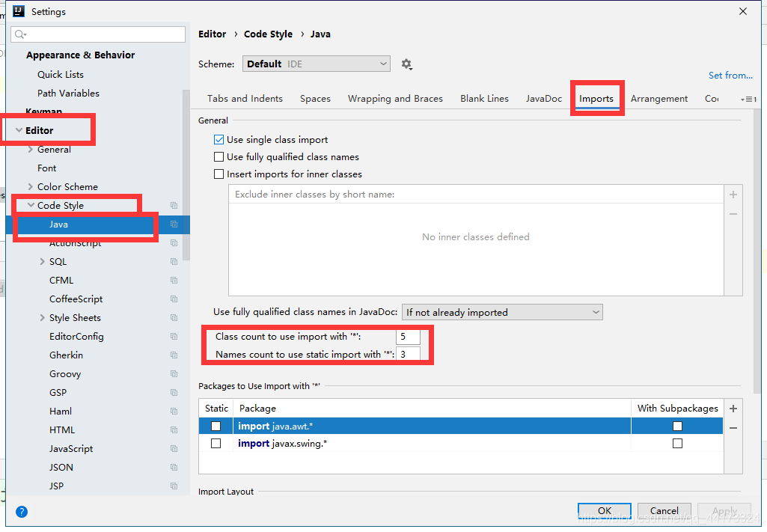This screenshot has width=767, height=532.
Task: Click the settings search field
Action: [98, 34]
